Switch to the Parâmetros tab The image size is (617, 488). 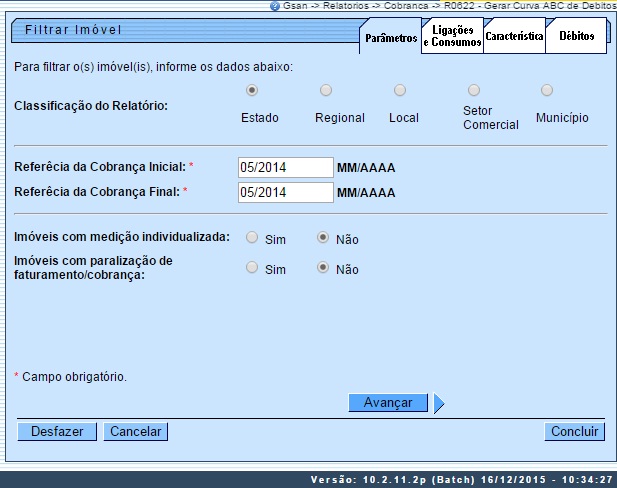coord(391,37)
